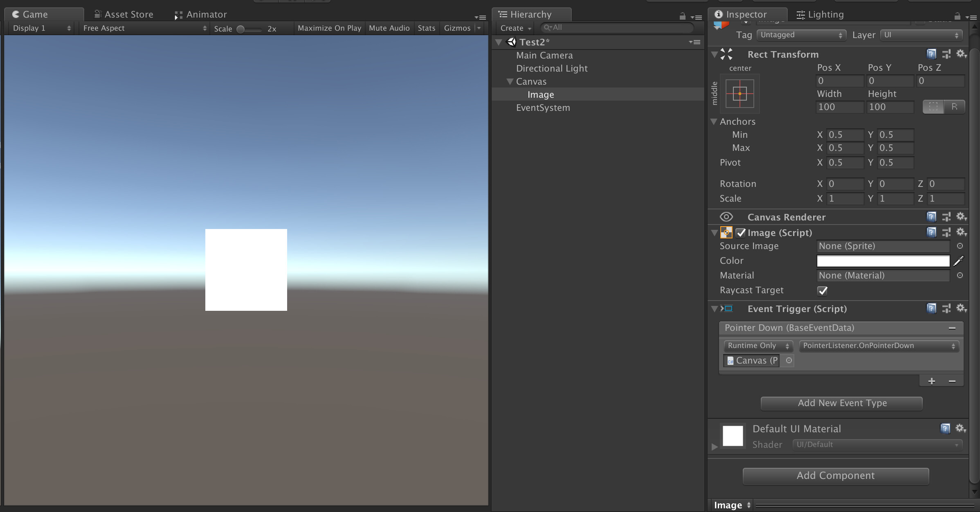This screenshot has height=512, width=980.
Task: Open the Runtime Only dropdown
Action: pos(758,346)
